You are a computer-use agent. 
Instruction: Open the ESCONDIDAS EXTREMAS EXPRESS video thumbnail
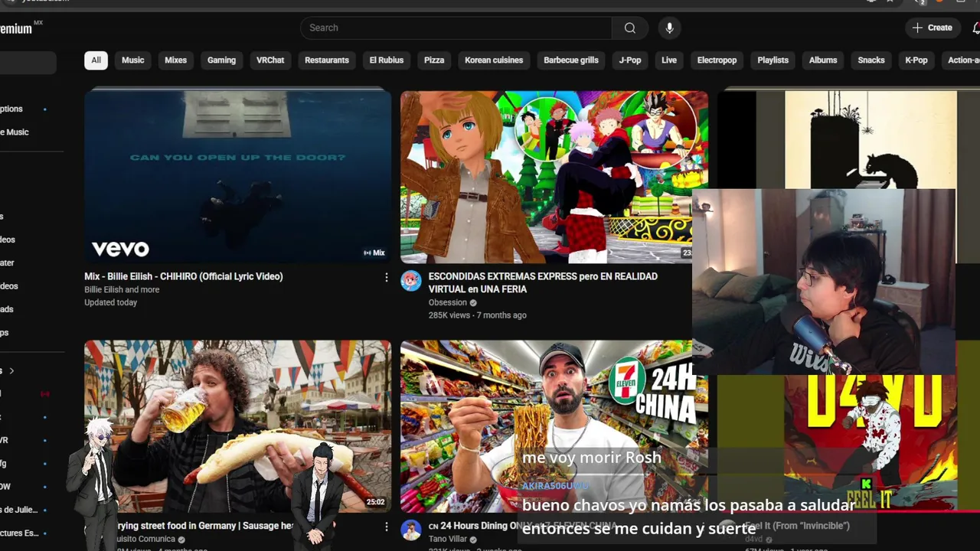(x=554, y=177)
